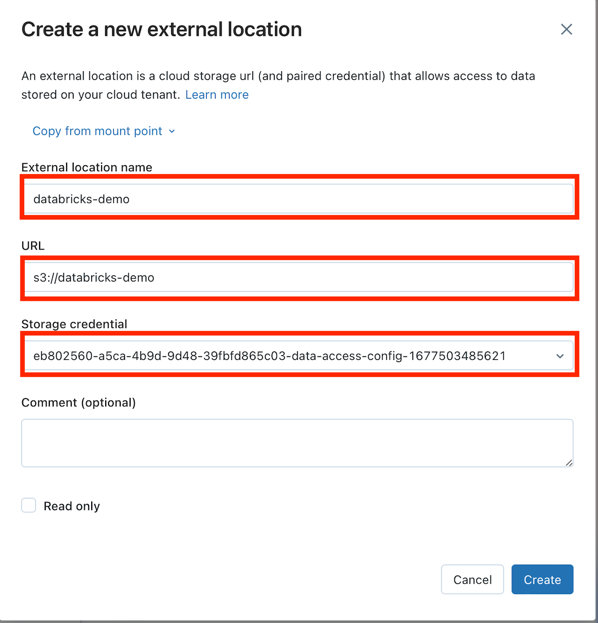Click the URL field containing s3://databricks-demo
The height and width of the screenshot is (623, 598).
pos(299,277)
